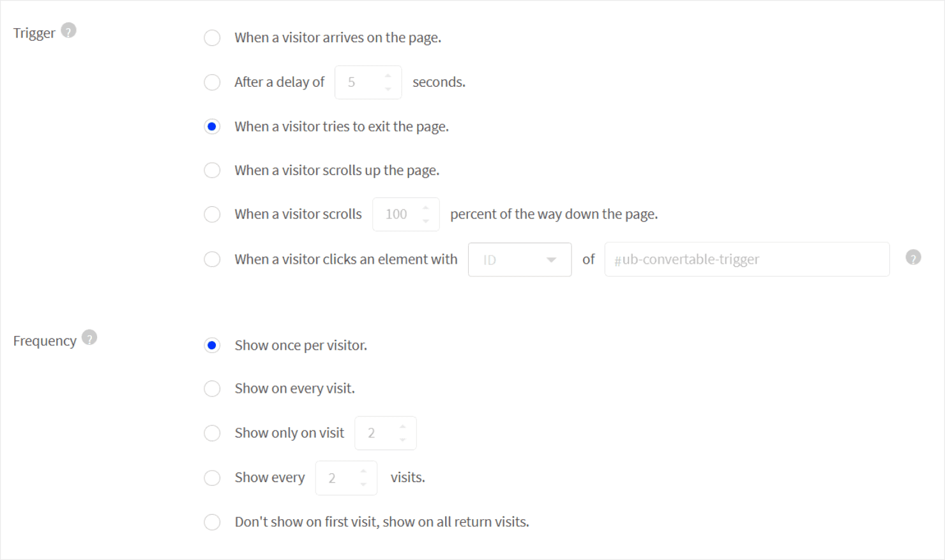
Task: Enable the delay-based trigger option
Action: 212,82
